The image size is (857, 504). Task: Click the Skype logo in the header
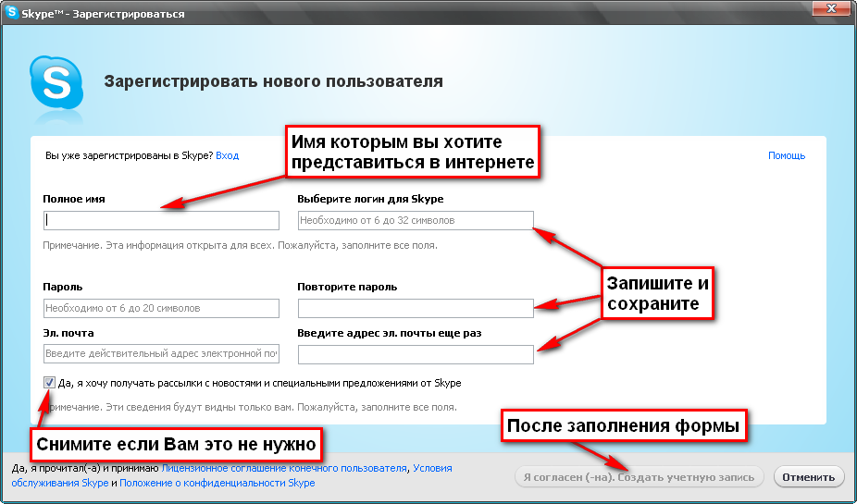(x=56, y=83)
